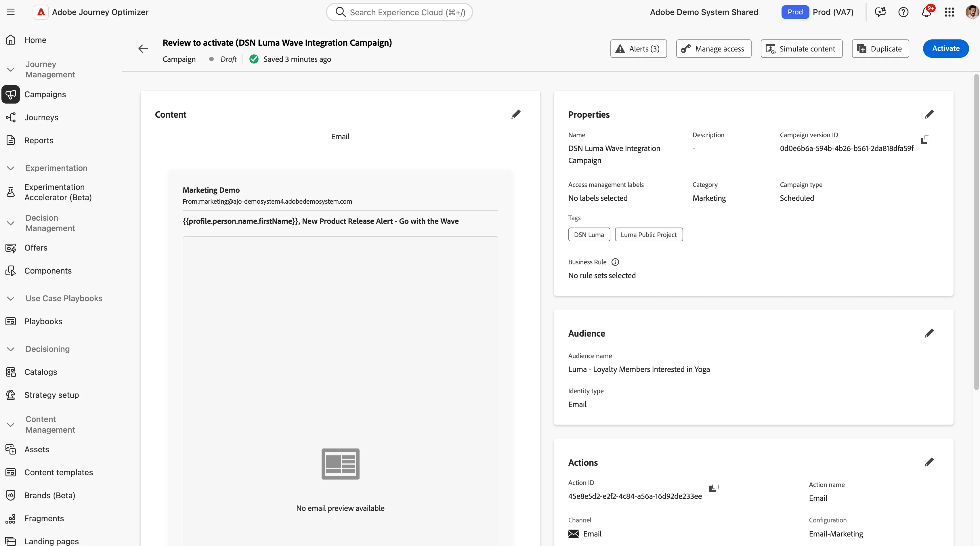
Task: Edit the Audience section with pencil icon
Action: [x=929, y=333]
